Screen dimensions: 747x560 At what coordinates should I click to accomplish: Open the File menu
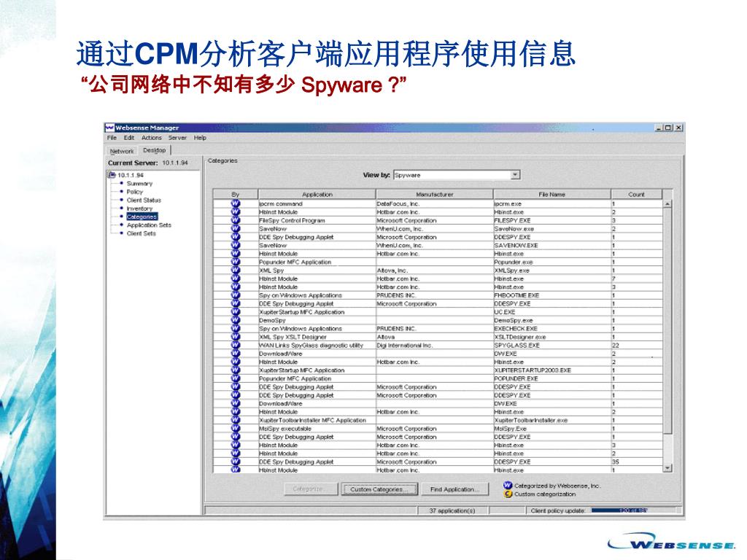pyautogui.click(x=112, y=138)
